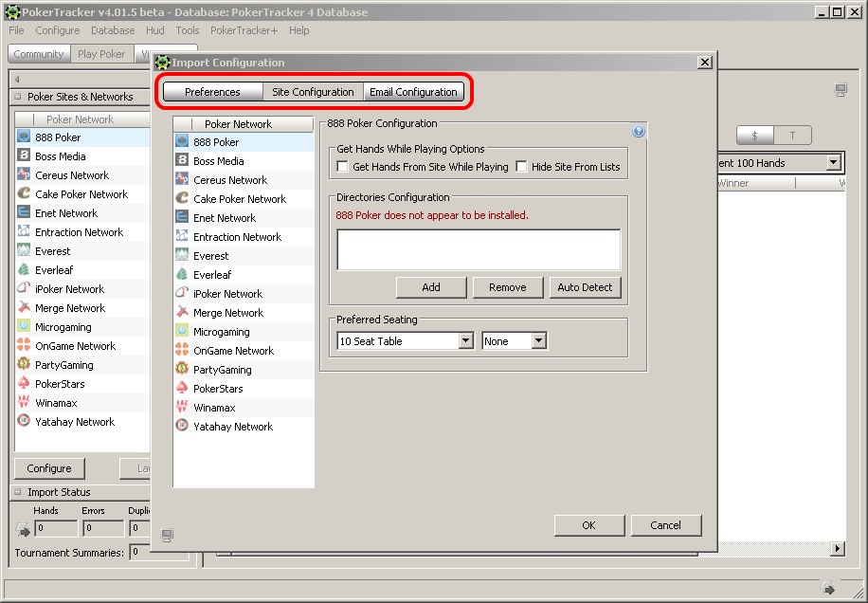Click Entraction Network icon in dialog

click(182, 236)
